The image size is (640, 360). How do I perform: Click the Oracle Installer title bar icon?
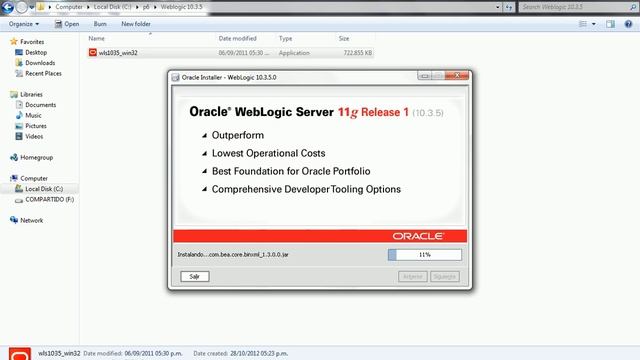[176, 78]
